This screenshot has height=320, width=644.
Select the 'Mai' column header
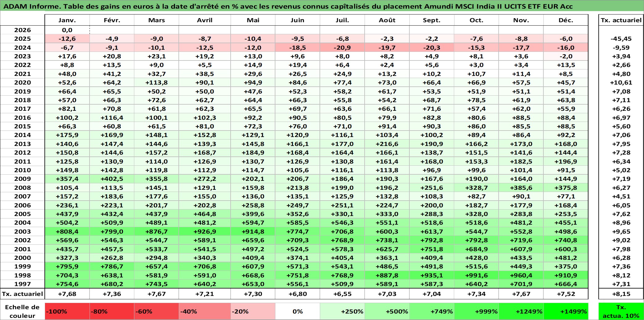[x=253, y=20]
